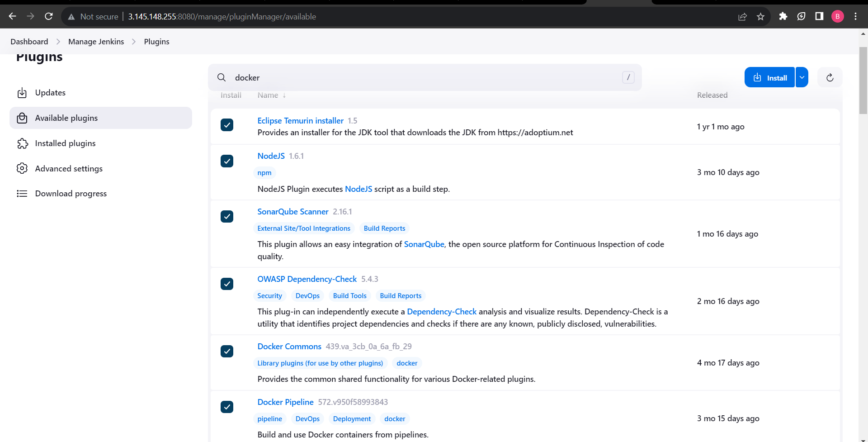Click the scrollbar down arrow
This screenshot has width=868, height=442.
863,439
